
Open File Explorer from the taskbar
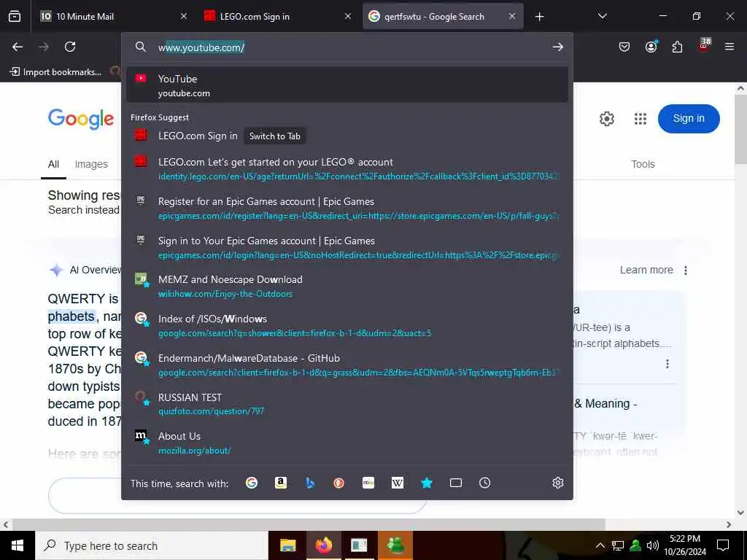click(287, 545)
